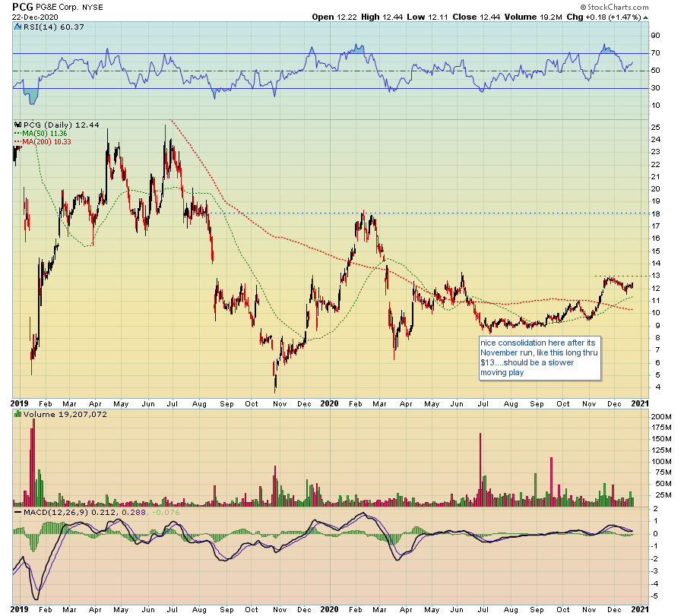Click the RSI(14) 60.37 indicator label
The height and width of the screenshot is (616, 684).
tap(53, 27)
